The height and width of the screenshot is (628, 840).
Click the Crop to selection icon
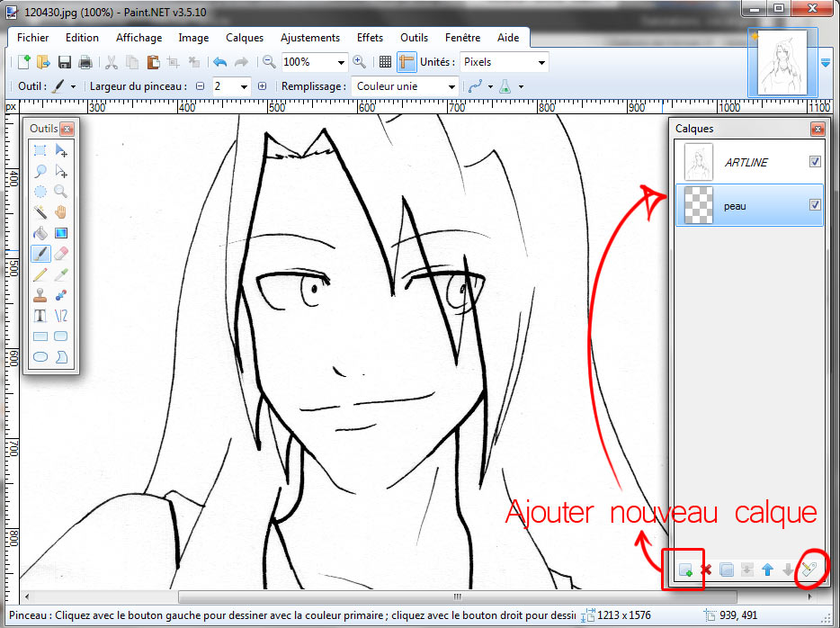pyautogui.click(x=173, y=62)
